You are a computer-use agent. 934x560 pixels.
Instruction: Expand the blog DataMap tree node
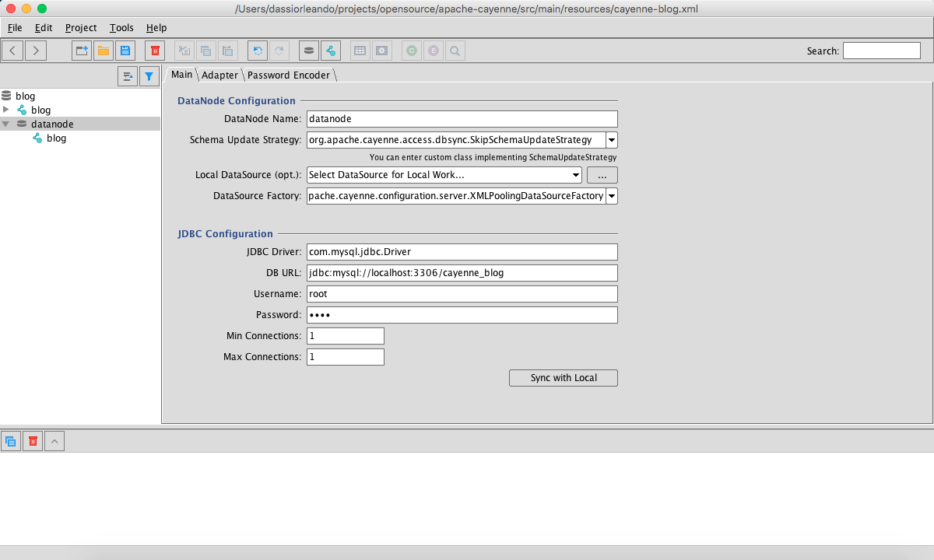(6, 110)
